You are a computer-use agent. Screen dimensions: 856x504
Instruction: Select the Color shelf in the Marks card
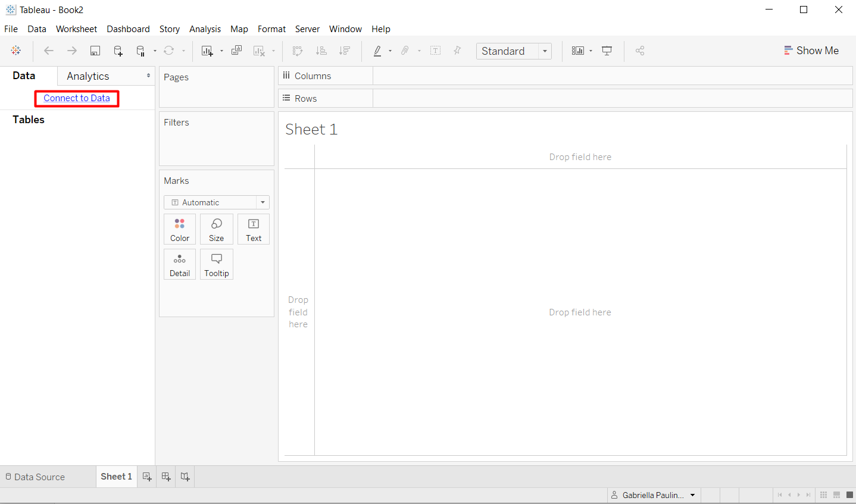(180, 229)
